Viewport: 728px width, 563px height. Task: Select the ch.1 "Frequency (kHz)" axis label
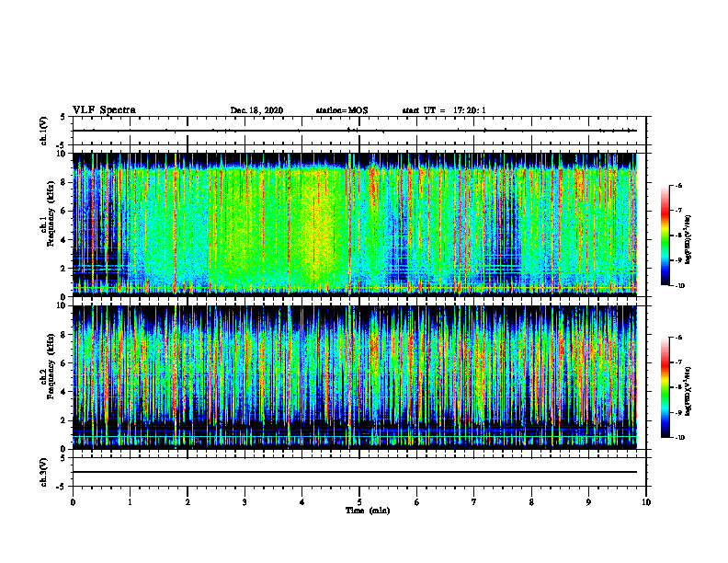pos(51,214)
